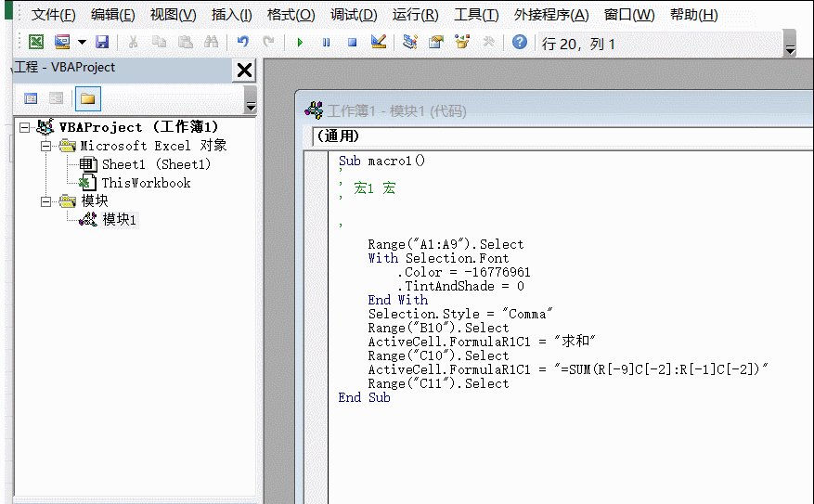Open the 运行(R) menu
Screen dimensions: 814x504
[415, 15]
